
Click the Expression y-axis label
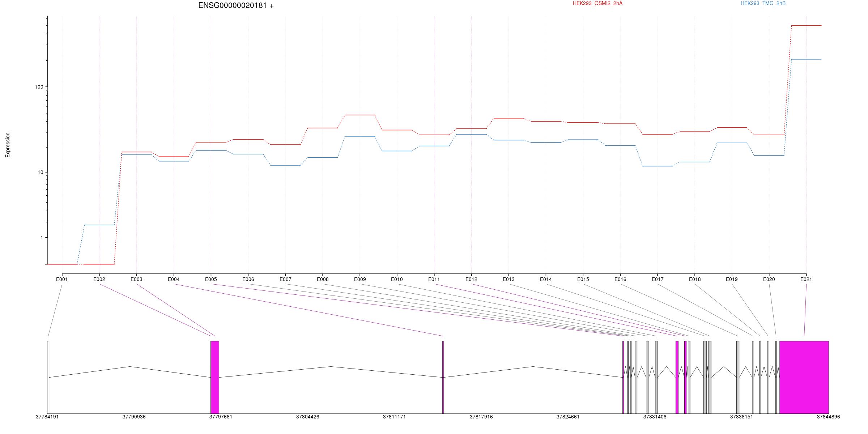pos(8,145)
